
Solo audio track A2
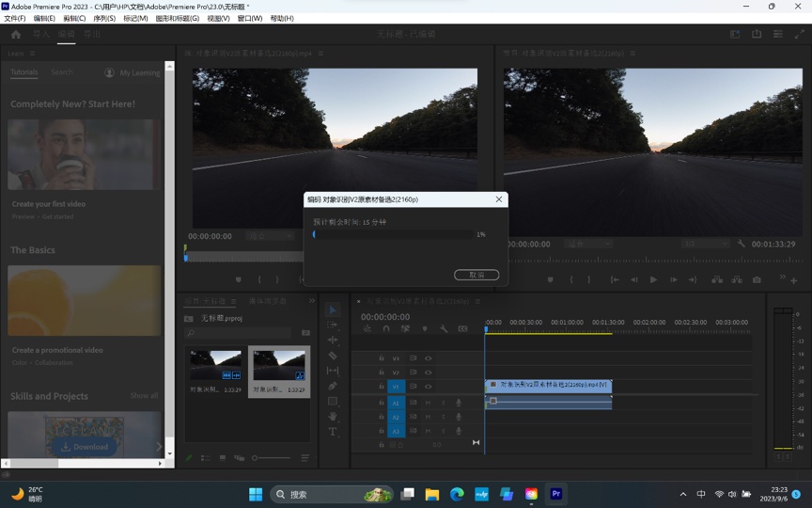coord(444,417)
